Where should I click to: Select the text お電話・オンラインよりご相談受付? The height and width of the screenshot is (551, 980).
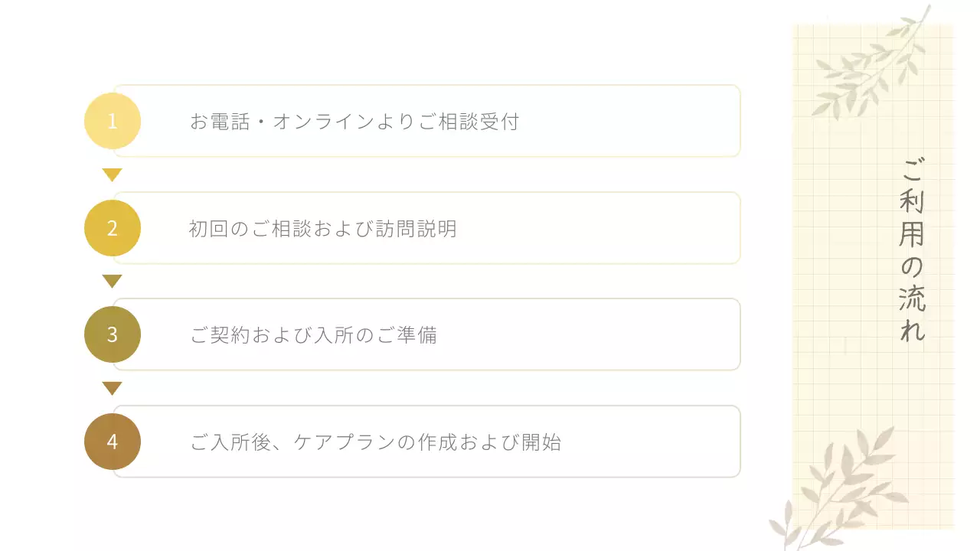point(354,122)
